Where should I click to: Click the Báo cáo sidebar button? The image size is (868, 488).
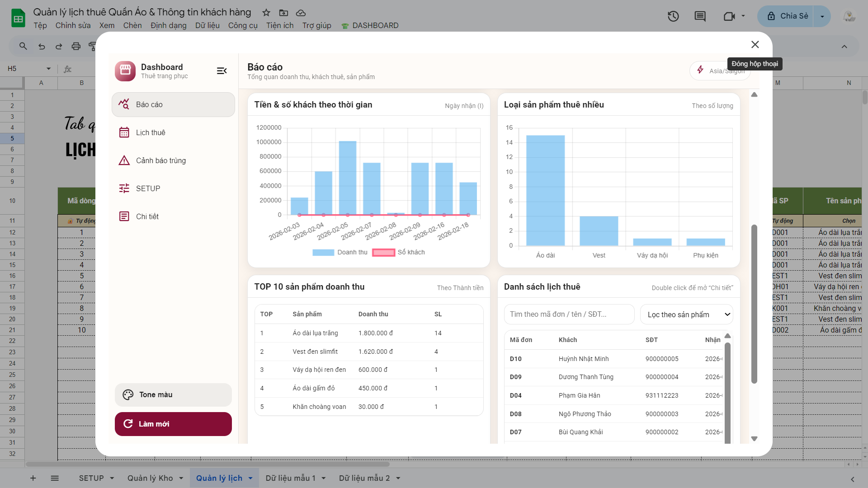[x=173, y=104]
